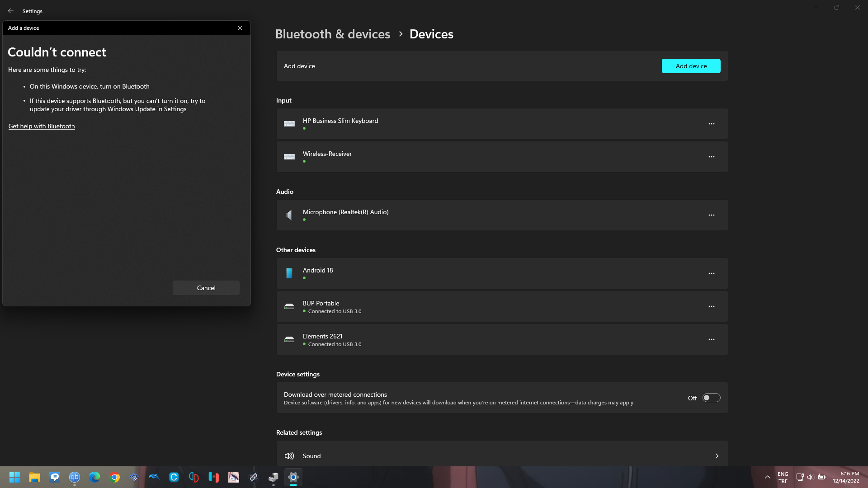Open ENG TRF language switcher
The width and height of the screenshot is (868, 488).
(783, 477)
